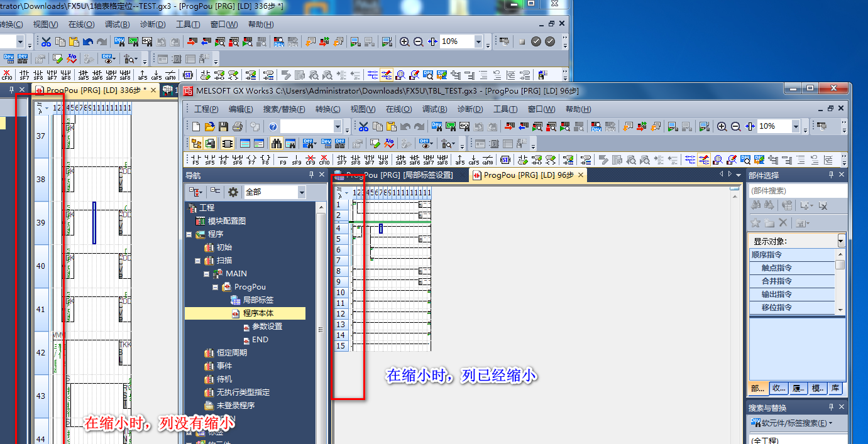Click the Print icon in front window
Viewport: 868px width, 444px height.
point(238,126)
